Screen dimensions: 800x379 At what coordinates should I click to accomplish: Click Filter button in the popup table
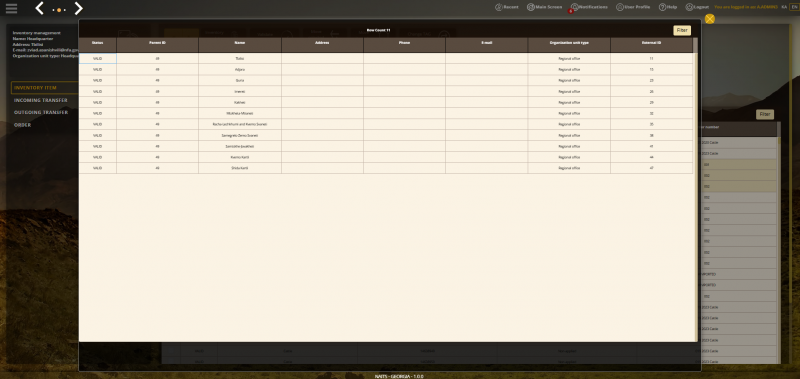[x=682, y=31]
